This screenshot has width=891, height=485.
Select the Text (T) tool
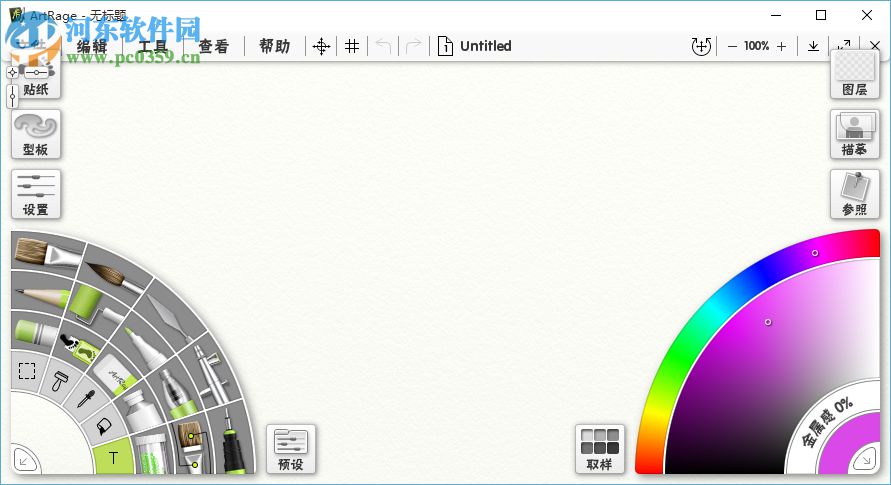[113, 458]
